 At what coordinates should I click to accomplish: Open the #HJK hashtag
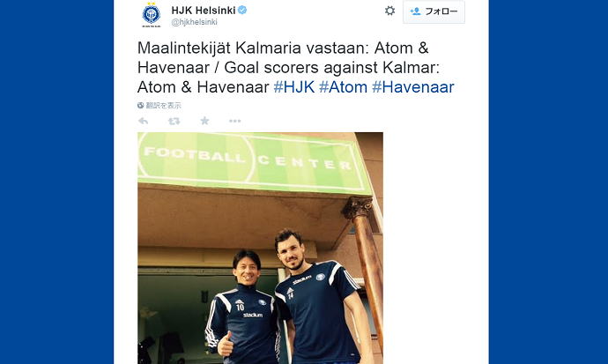pyautogui.click(x=294, y=87)
